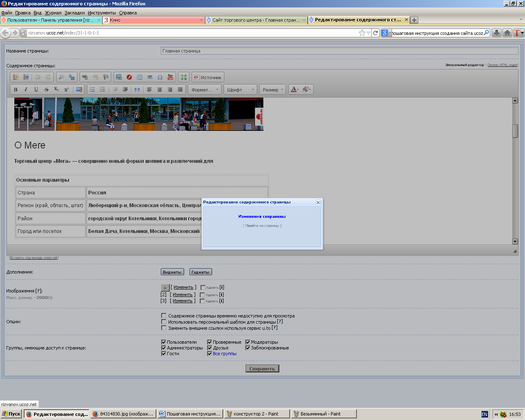This screenshot has width=525, height=420.
Task: Enable replacing external links via u.to
Action: 164,328
